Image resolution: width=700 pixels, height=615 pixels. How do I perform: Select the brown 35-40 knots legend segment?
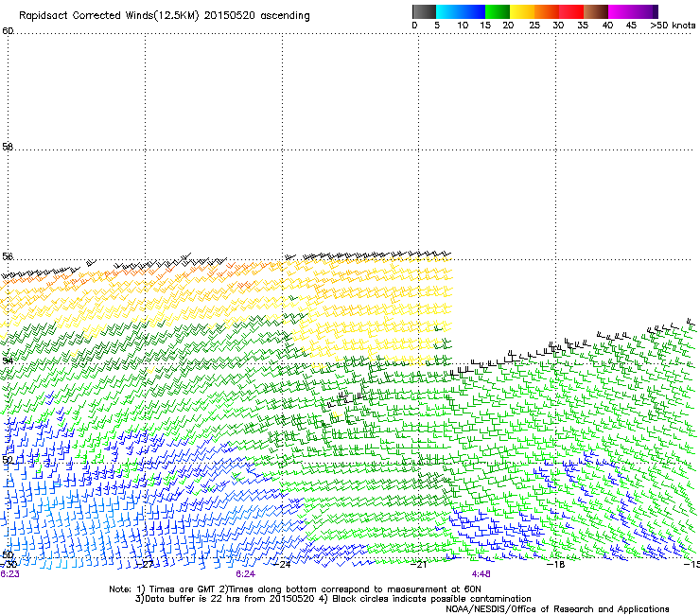click(x=596, y=11)
